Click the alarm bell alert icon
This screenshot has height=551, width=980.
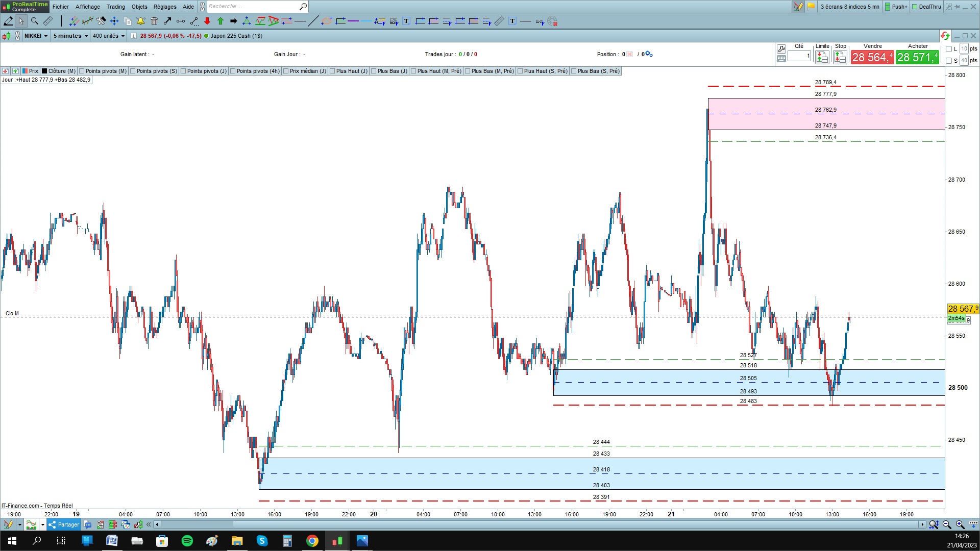click(x=140, y=21)
